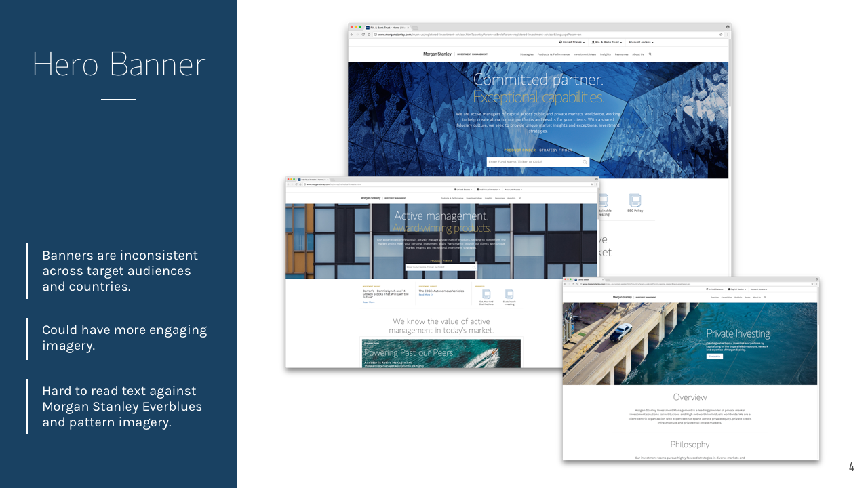Click the search magnifier in Individual Investor navigation
Screen dimensions: 868x488
pos(519,198)
